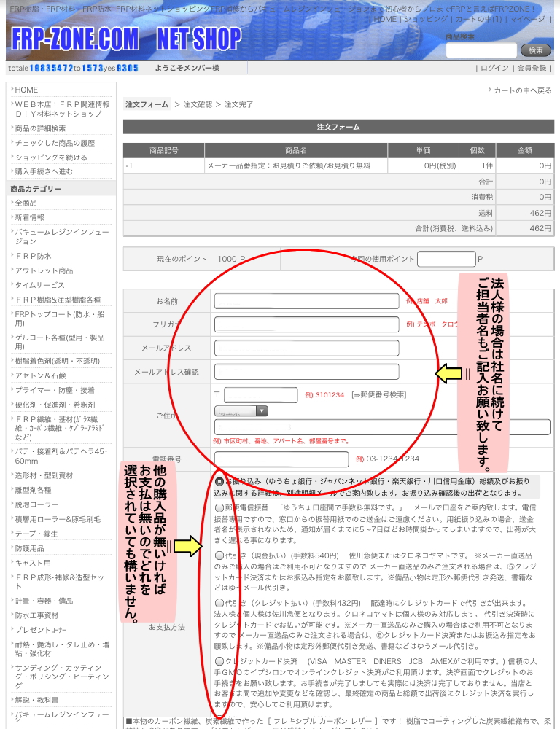This screenshot has width=560, height=729.
Task: Open WEB本店 FRP関連情報 sidebar link
Action: click(x=61, y=109)
